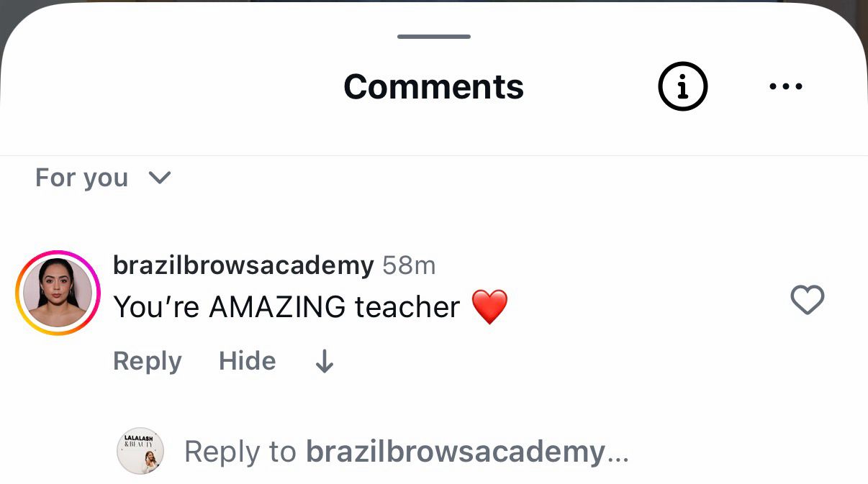Tap the red heart emoji in the comment
Screen dimensions: 868x484
point(489,308)
